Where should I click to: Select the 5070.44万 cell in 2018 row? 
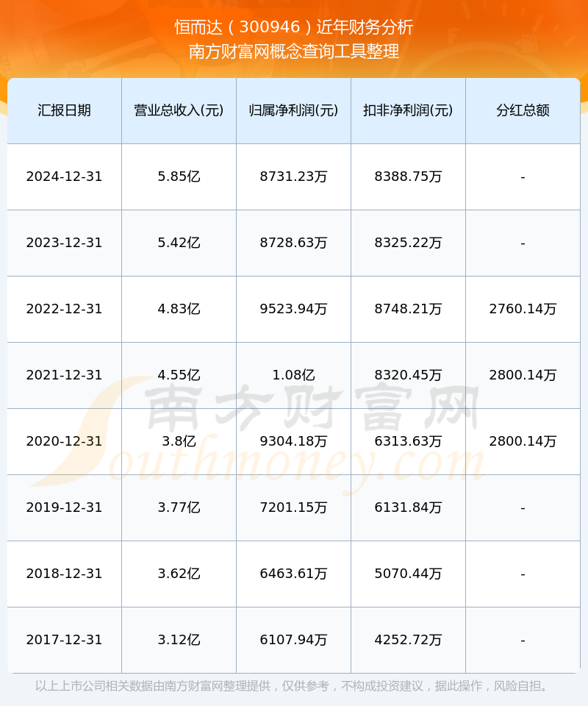click(408, 574)
